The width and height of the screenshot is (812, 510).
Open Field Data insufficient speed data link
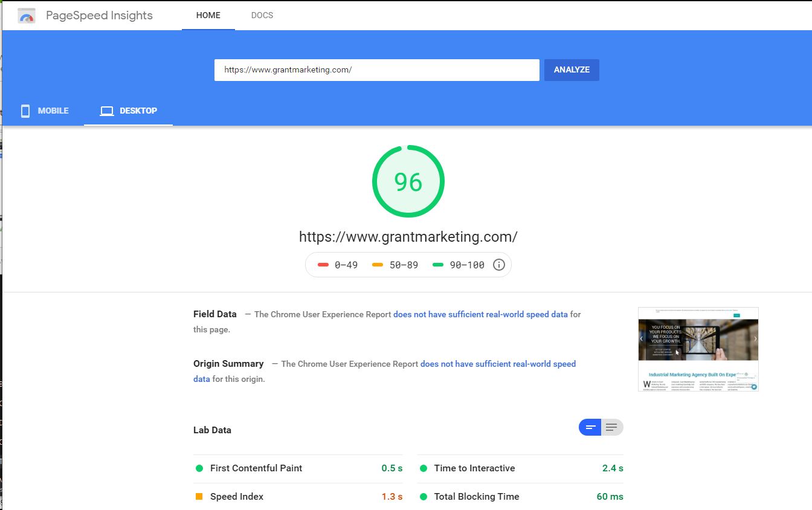coord(480,314)
